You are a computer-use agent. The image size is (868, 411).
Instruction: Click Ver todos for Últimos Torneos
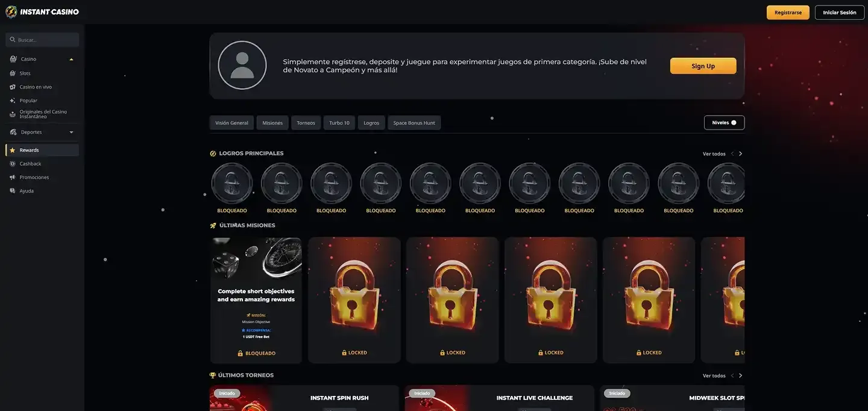pyautogui.click(x=714, y=375)
